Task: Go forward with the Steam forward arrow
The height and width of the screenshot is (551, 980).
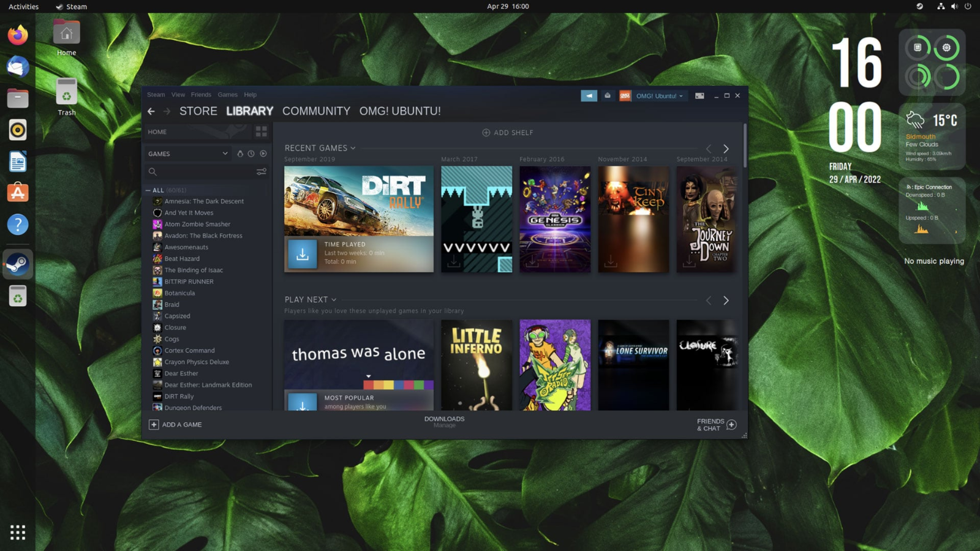Action: pyautogui.click(x=167, y=111)
